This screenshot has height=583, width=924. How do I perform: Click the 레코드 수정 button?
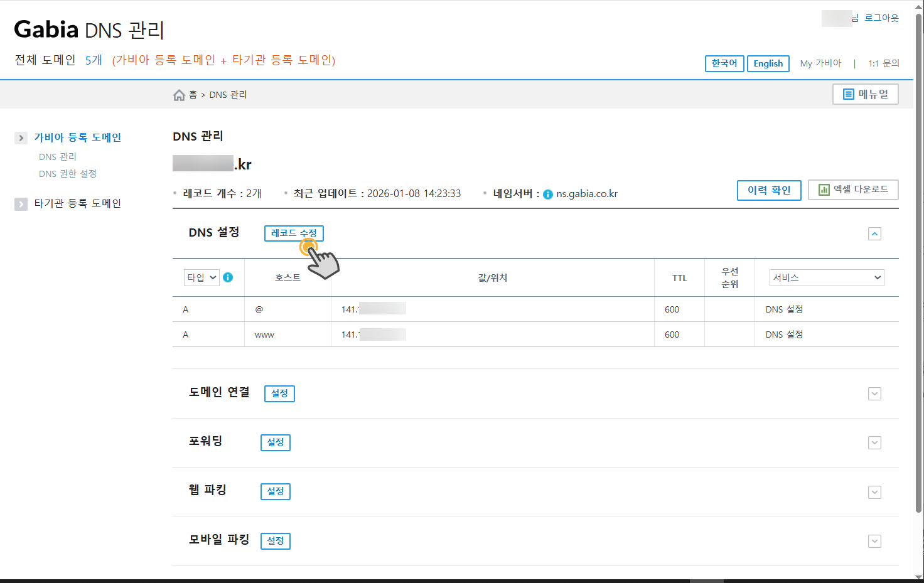coord(294,233)
